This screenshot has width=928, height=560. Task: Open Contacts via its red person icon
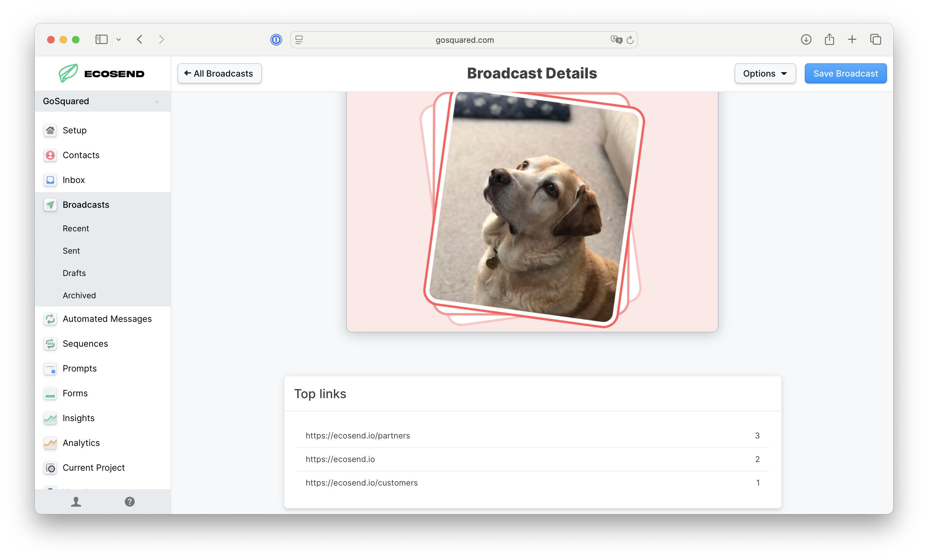point(50,155)
